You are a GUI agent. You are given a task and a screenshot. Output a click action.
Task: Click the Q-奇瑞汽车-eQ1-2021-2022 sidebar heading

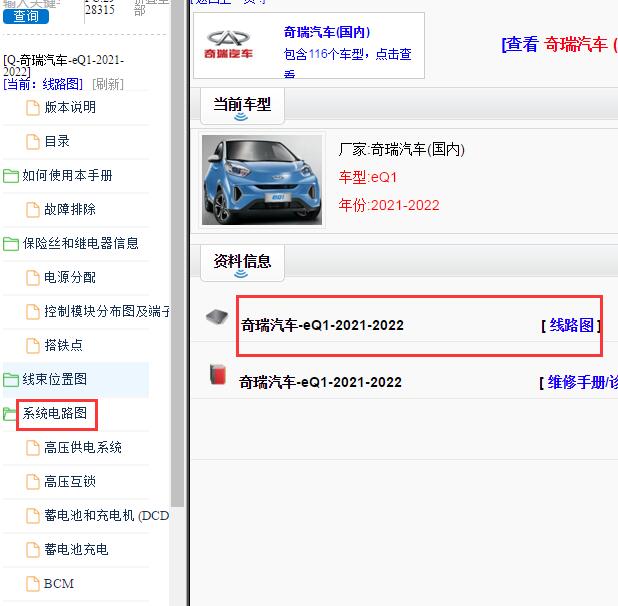[x=63, y=65]
